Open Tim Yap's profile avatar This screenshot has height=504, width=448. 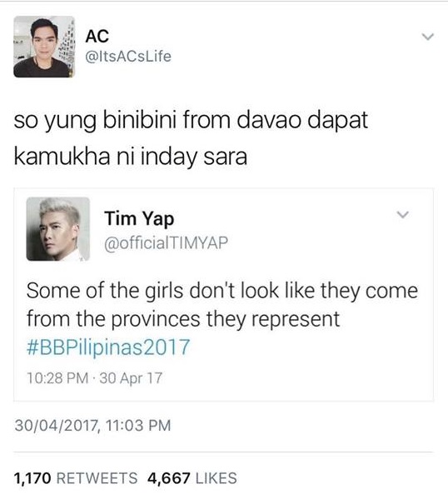57,229
